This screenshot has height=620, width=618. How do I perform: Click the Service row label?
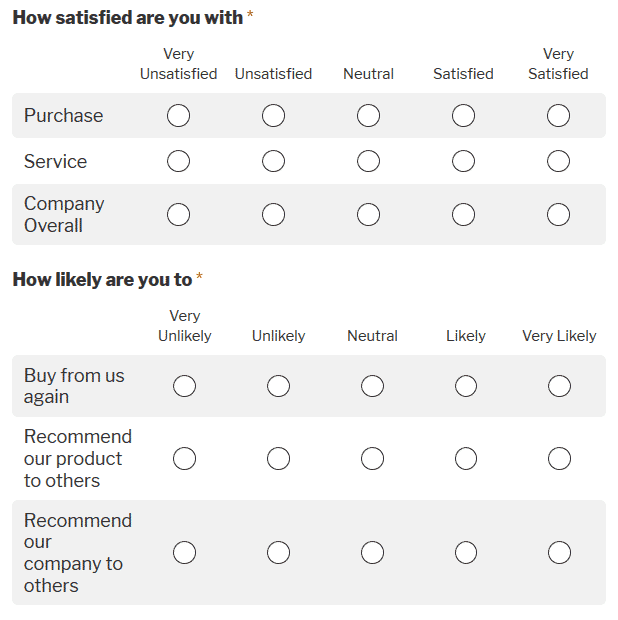[x=55, y=162]
